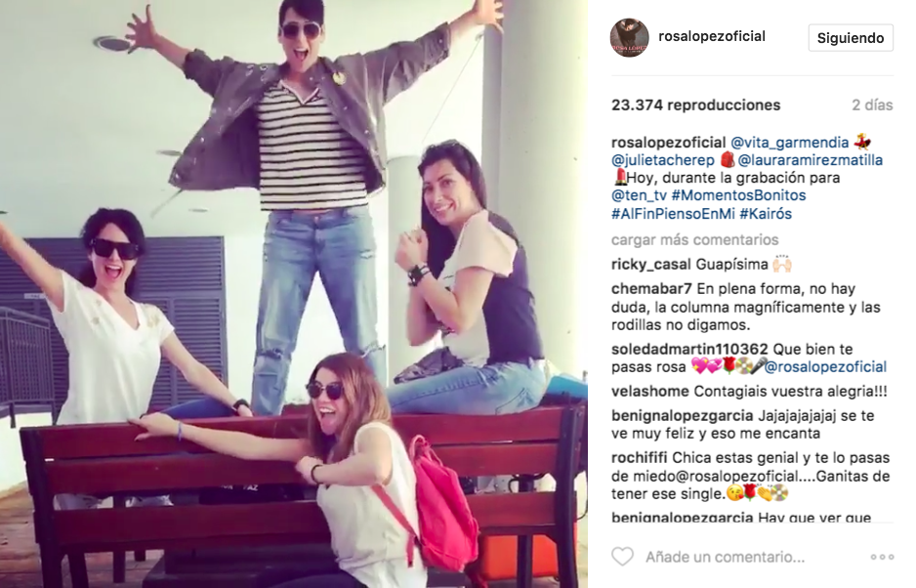Open ricky_casal commenter profile
This screenshot has width=916, height=588.
pyautogui.click(x=650, y=264)
